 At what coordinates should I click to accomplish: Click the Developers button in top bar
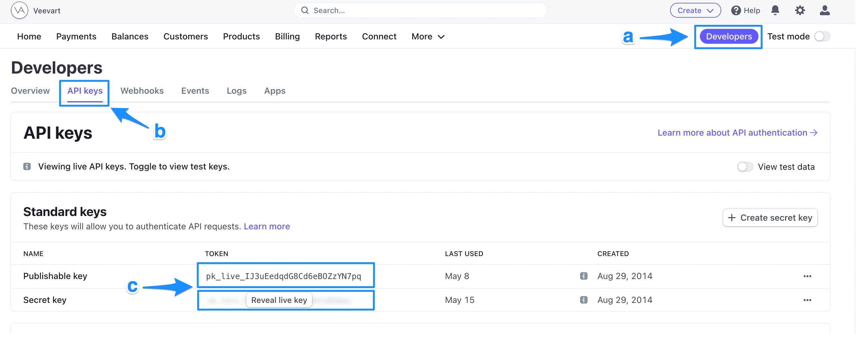[728, 35]
